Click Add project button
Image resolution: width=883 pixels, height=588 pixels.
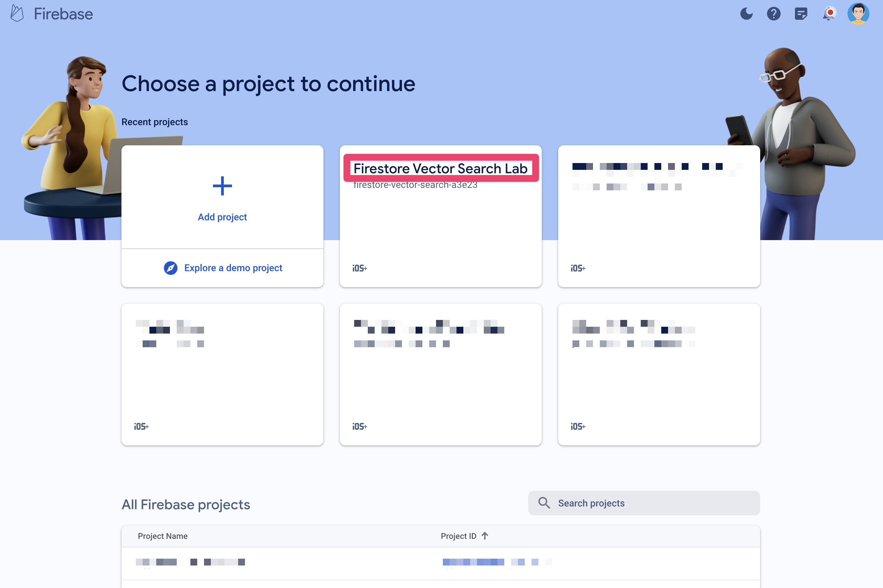point(222,197)
